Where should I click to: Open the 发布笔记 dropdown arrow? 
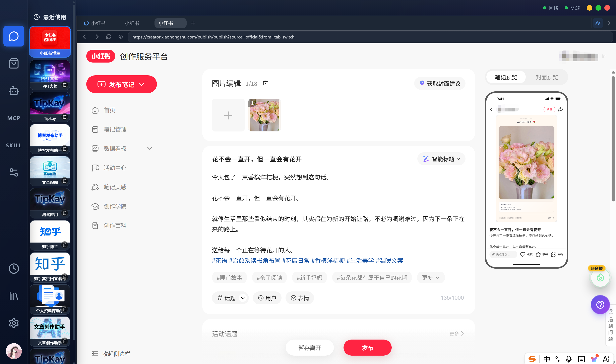141,84
